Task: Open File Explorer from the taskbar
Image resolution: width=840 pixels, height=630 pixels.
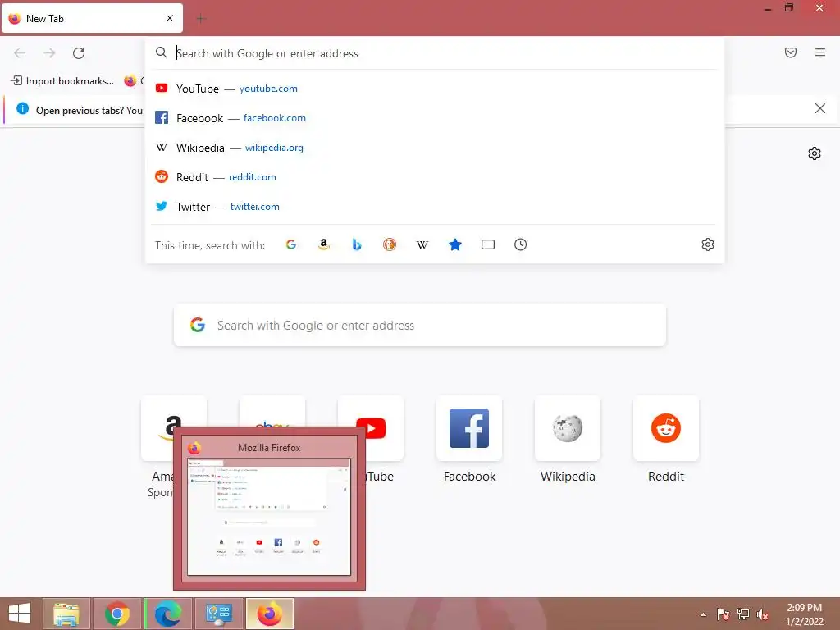Action: [66, 614]
